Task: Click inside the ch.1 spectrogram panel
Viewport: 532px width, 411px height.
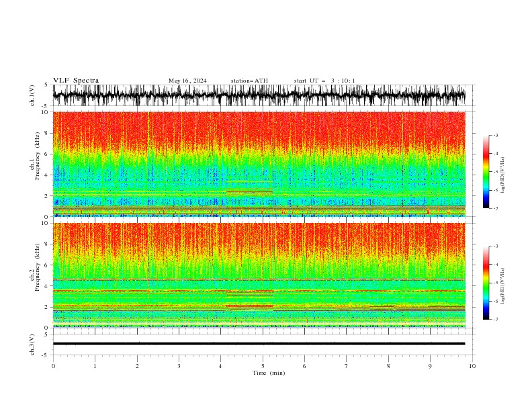Action: pos(259,164)
